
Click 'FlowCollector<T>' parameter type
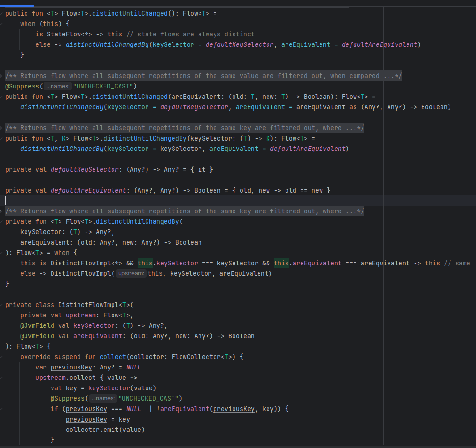tap(201, 357)
